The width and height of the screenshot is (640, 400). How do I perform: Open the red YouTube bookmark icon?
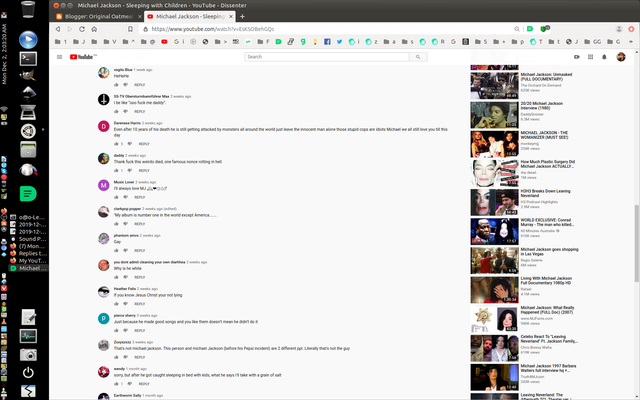pyautogui.click(x=164, y=42)
